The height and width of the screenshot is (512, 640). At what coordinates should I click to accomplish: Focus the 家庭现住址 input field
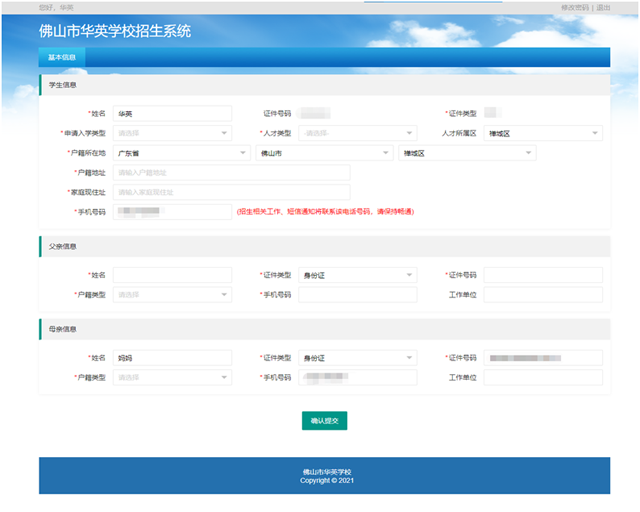pyautogui.click(x=231, y=192)
